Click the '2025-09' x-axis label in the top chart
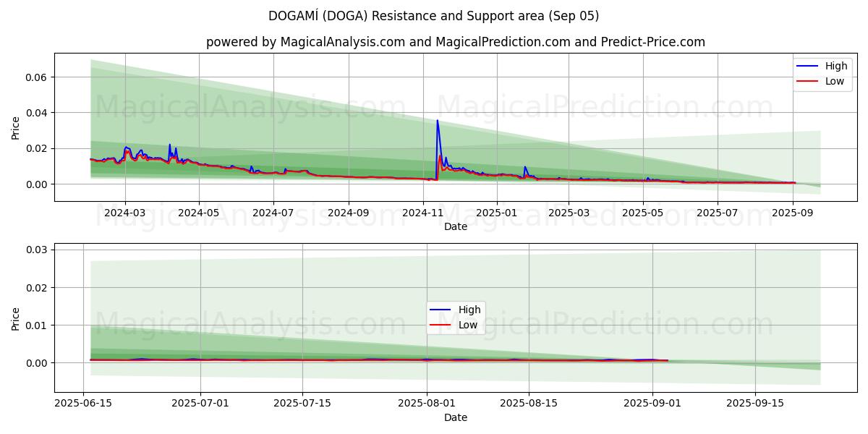Screen dimensions: 868x434 [x=793, y=213]
